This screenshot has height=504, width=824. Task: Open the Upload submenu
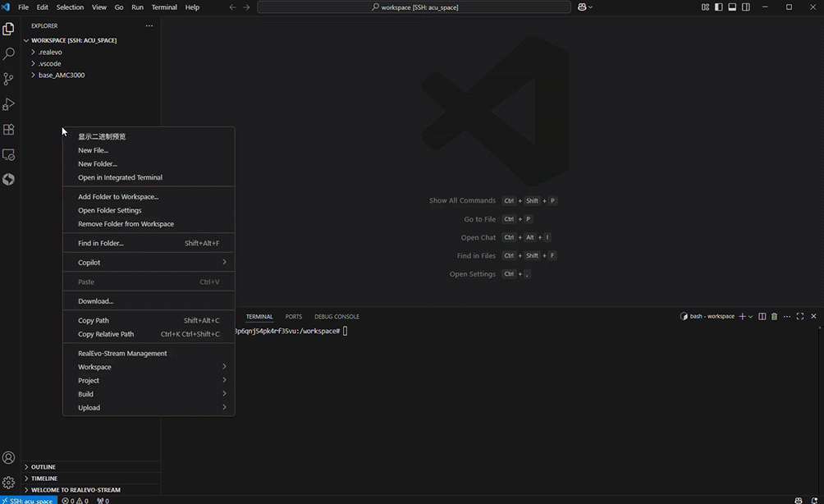coord(149,408)
